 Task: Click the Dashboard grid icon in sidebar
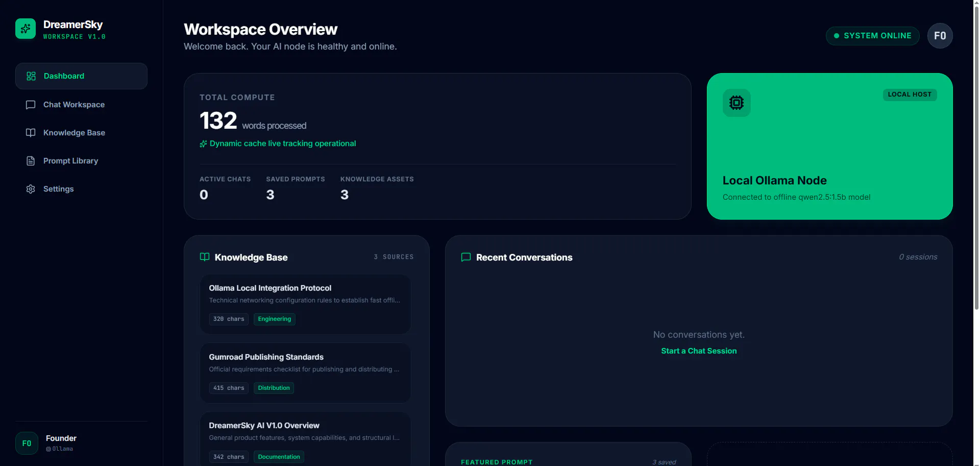(31, 76)
